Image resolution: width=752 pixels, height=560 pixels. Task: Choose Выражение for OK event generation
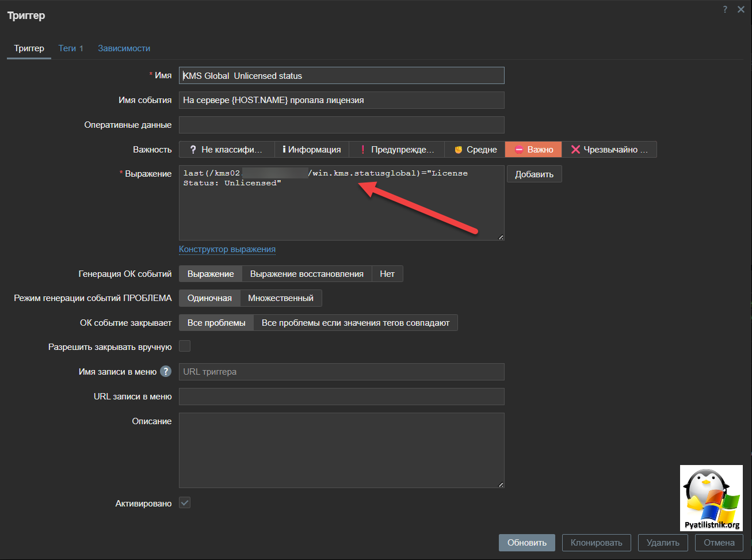pyautogui.click(x=211, y=274)
